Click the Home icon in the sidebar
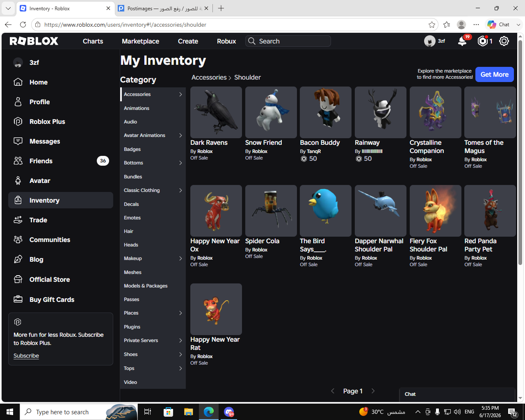The image size is (525, 420). click(18, 82)
